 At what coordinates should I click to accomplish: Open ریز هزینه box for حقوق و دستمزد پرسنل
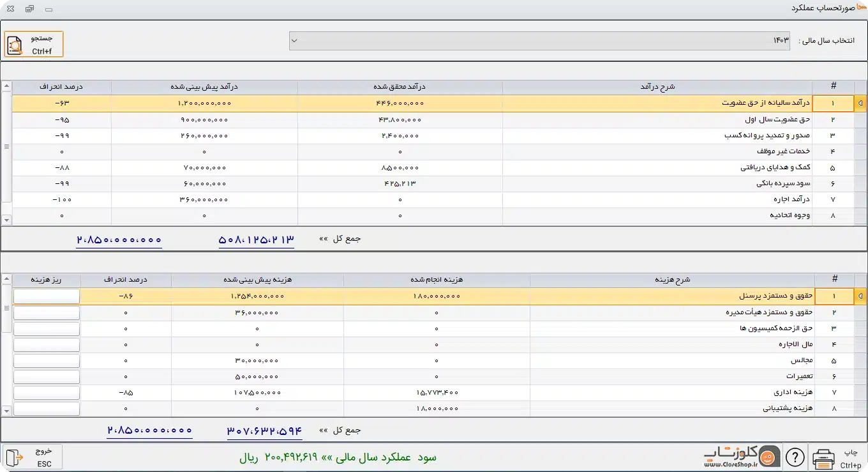[47, 296]
